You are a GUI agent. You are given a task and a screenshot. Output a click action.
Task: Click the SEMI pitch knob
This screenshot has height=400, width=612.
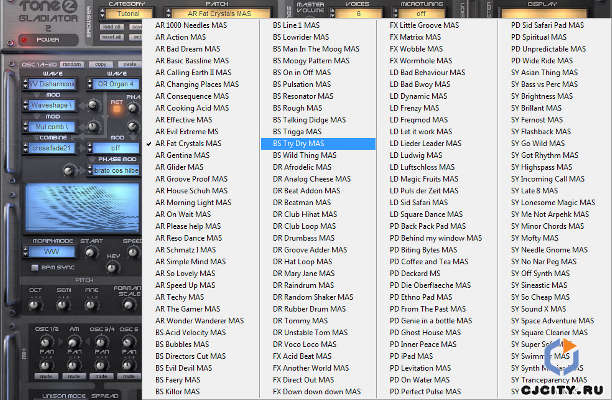pos(62,305)
